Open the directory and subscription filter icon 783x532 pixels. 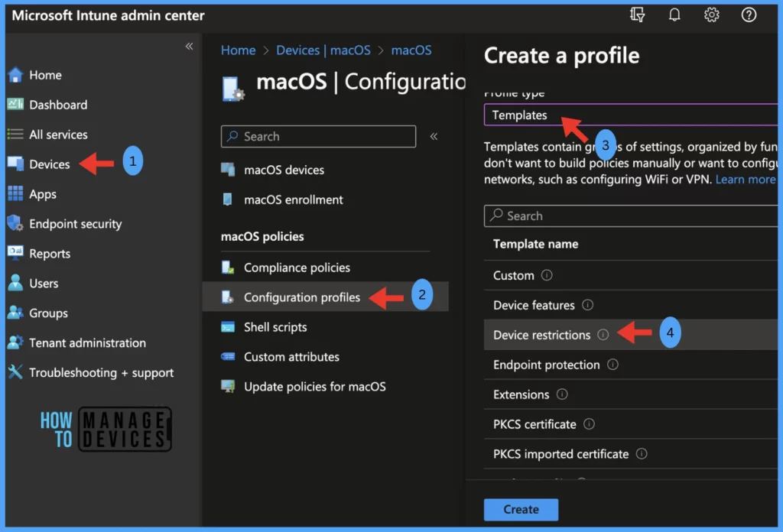coord(637,15)
